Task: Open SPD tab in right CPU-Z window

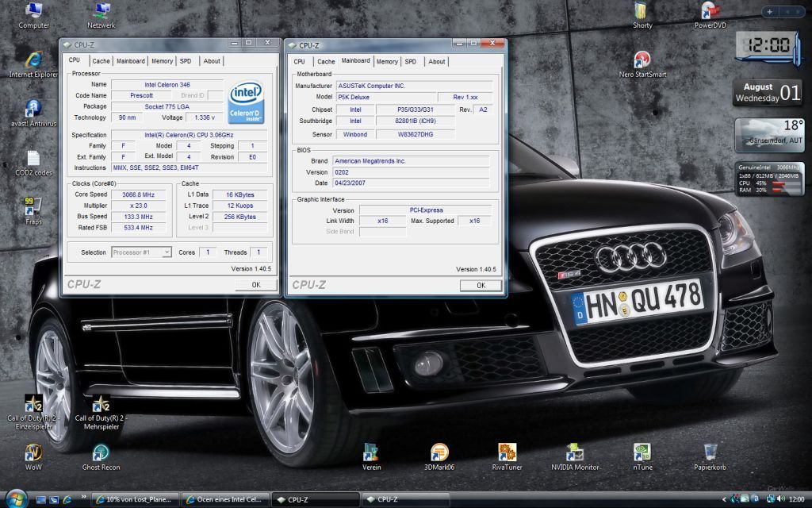Action: pyautogui.click(x=410, y=62)
